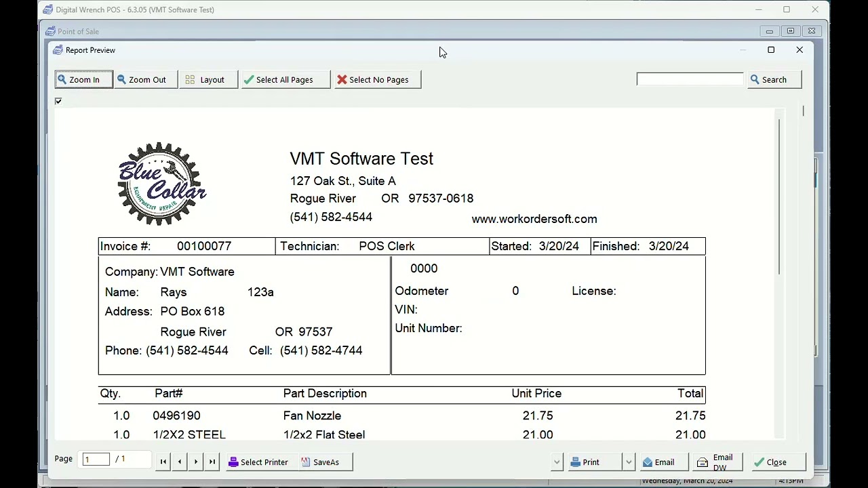Click the SaveAs button

tap(324, 462)
